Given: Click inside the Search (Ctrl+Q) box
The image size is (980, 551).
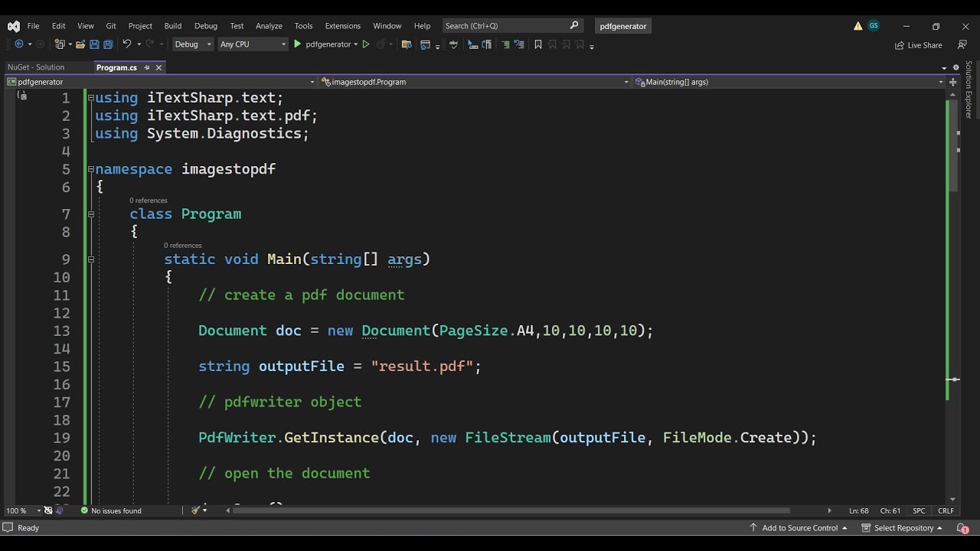Looking at the screenshot, I should tap(513, 25).
